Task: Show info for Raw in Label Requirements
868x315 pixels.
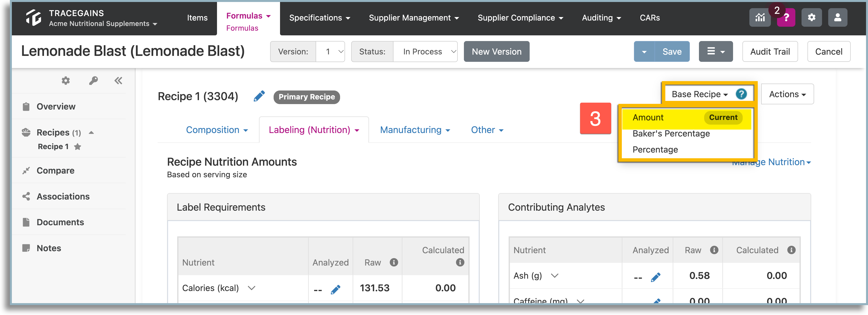Action: (x=393, y=262)
